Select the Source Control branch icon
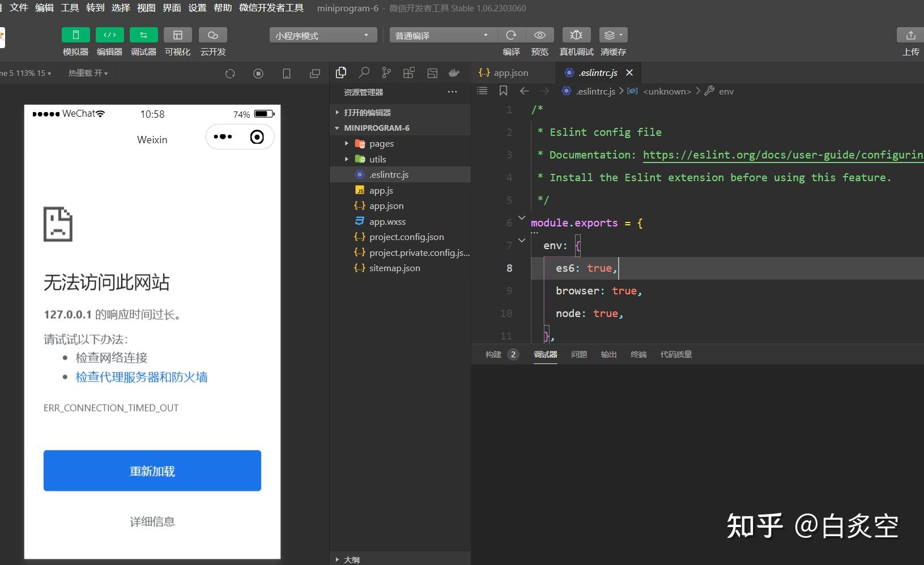Viewport: 924px width, 565px height. [386, 72]
